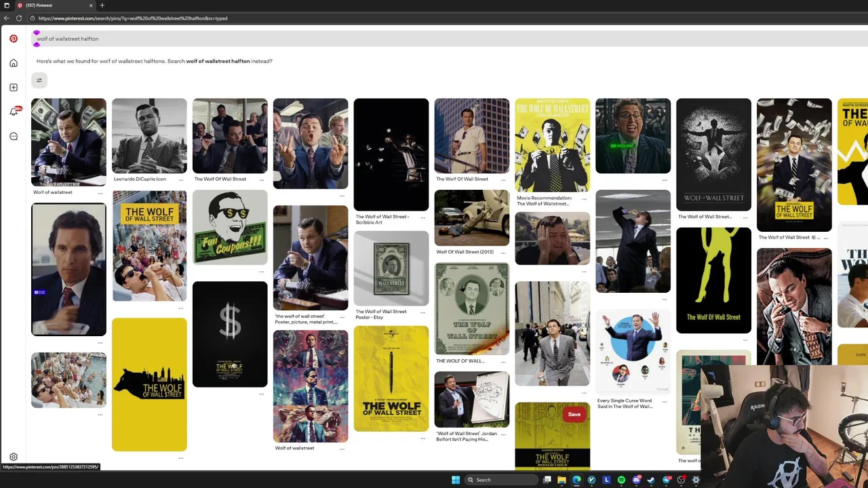Open the colorful painted lion artwork pin
This screenshot has width=868, height=488.
click(x=311, y=386)
